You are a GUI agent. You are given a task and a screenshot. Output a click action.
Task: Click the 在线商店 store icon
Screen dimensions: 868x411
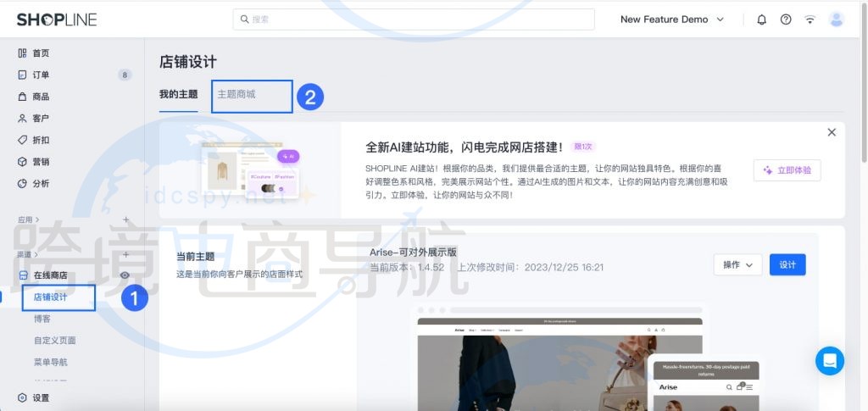[23, 275]
